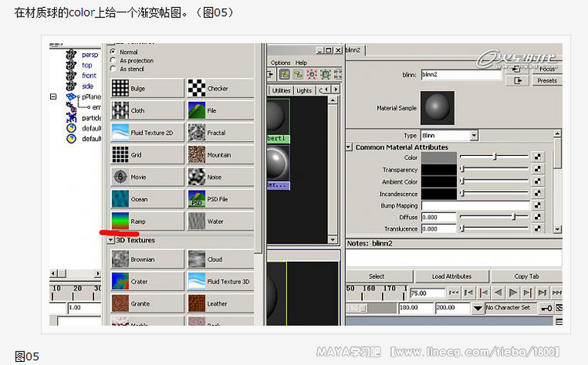Create a Cloth texture node
The width and height of the screenshot is (588, 365).
click(147, 110)
